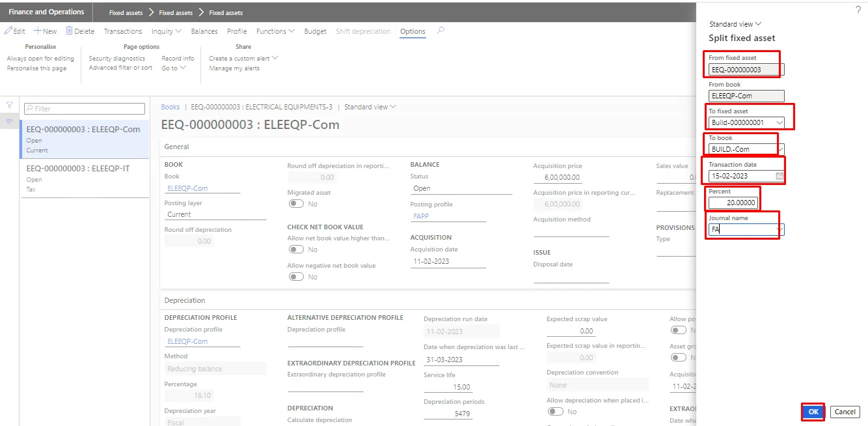Click the Posting layer field Current
The height and width of the screenshot is (426, 868).
tap(215, 214)
